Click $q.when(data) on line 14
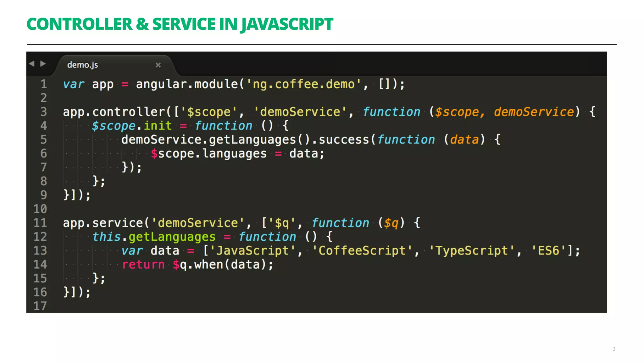 tap(220, 265)
